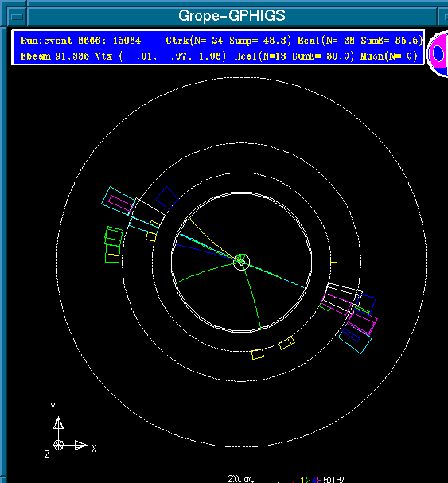Select the cyan box cluster at lower right
The width and height of the screenshot is (448, 483).
pyautogui.click(x=355, y=338)
